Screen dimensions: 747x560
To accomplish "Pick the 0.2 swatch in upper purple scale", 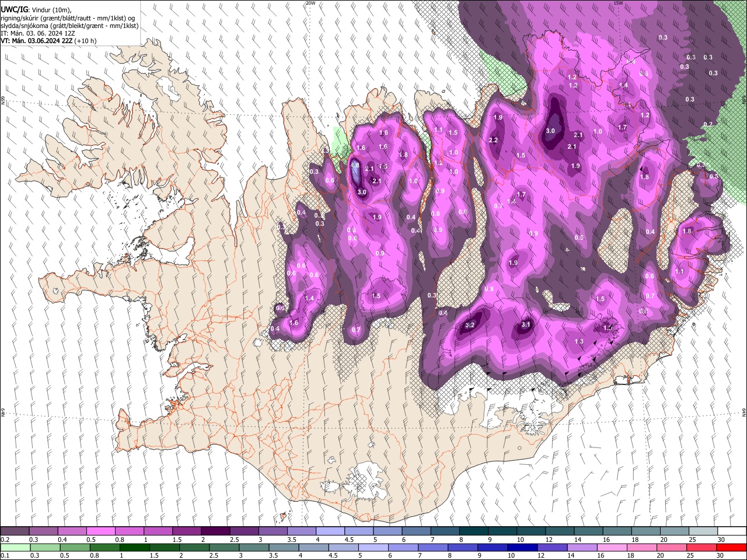I will click(x=15, y=531).
